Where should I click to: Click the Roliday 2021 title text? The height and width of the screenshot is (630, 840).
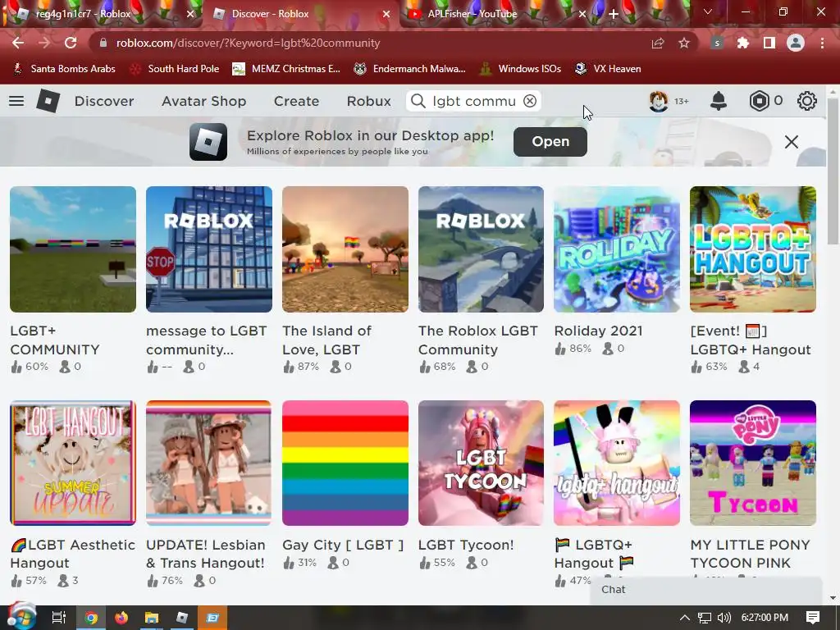pos(598,331)
